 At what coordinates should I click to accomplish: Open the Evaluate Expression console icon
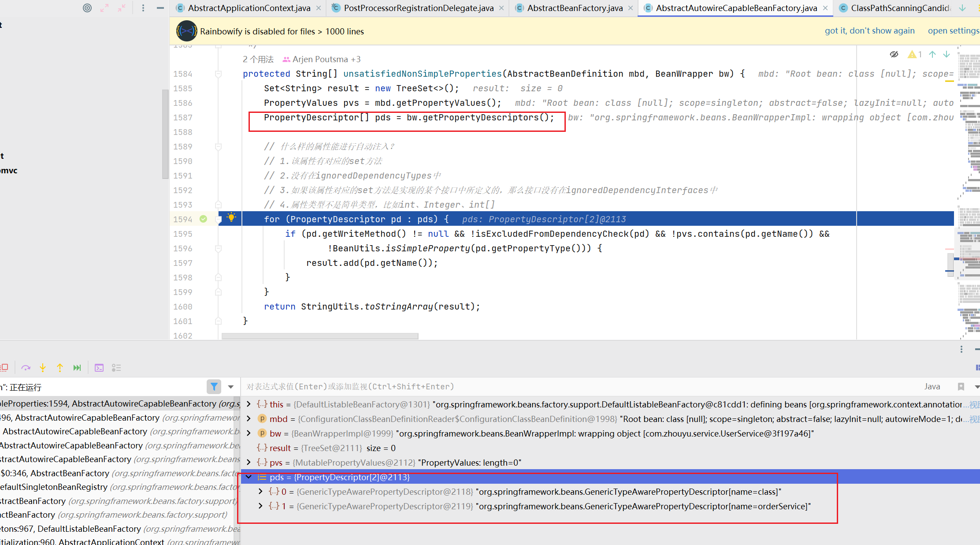click(99, 368)
